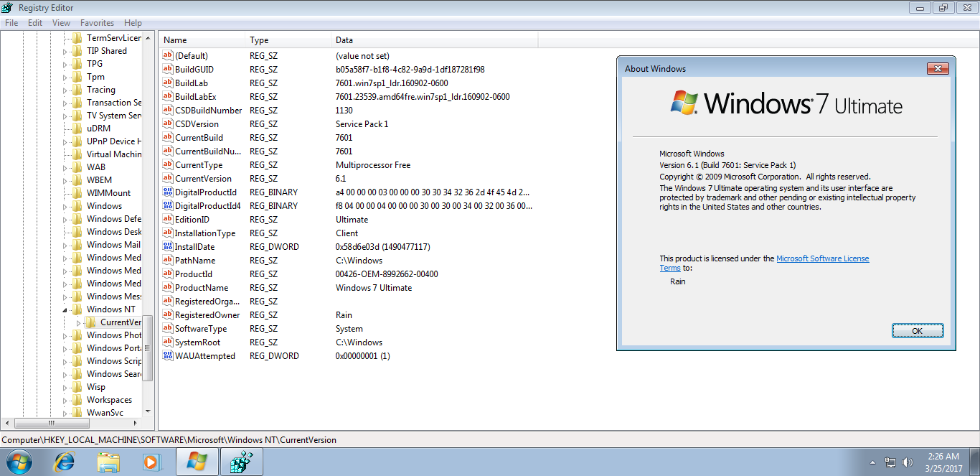Switch to About Windows taskbar button
Screen dimensions: 980x476
click(x=197, y=462)
